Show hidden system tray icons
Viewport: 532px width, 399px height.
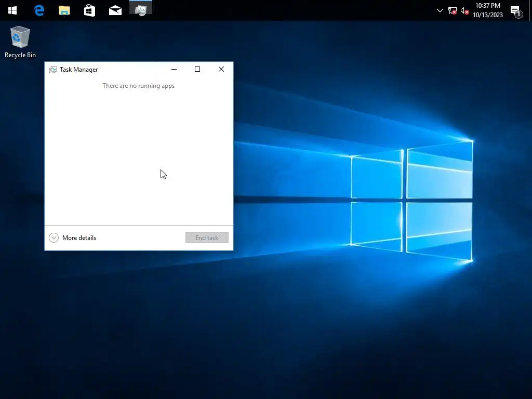click(440, 10)
